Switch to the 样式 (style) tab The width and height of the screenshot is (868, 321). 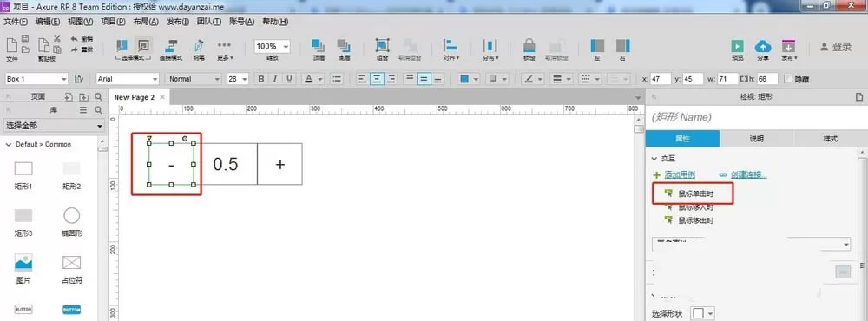tap(831, 138)
